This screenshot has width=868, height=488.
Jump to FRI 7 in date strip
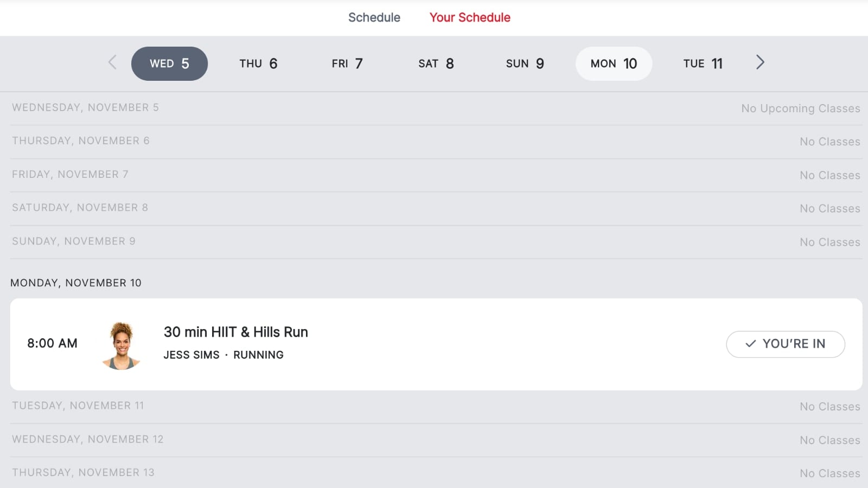click(347, 63)
